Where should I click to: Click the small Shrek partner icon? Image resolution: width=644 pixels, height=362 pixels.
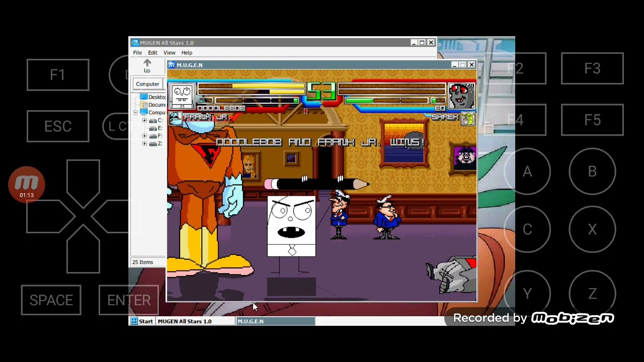(x=467, y=119)
